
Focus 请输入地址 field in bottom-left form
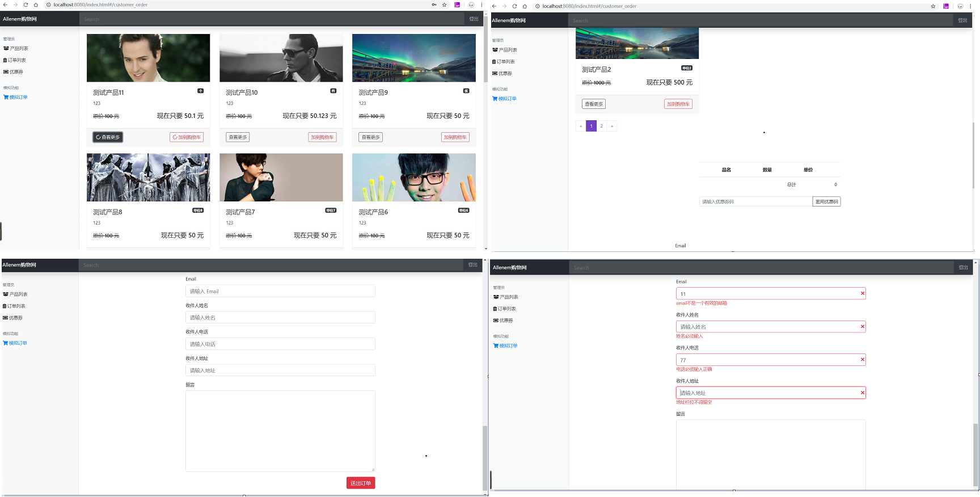coord(280,370)
